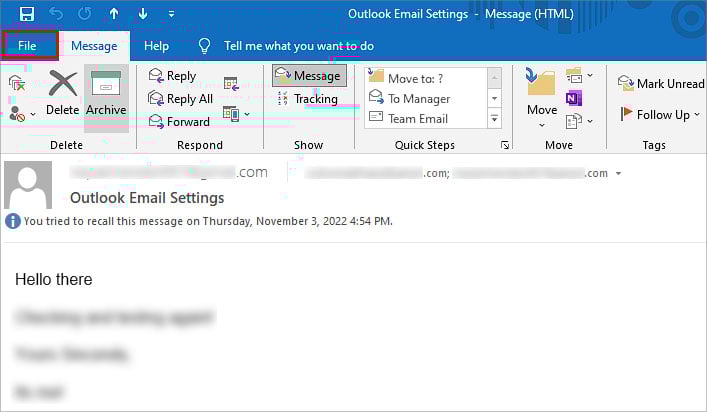707x412 pixels.
Task: Click the Reply with Meeting icon
Action: point(231,83)
